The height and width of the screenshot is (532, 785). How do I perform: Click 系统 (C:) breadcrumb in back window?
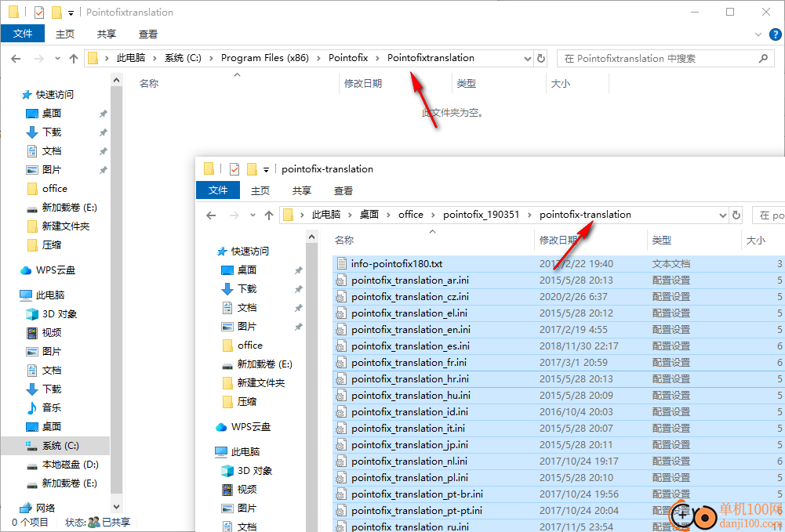coord(183,58)
